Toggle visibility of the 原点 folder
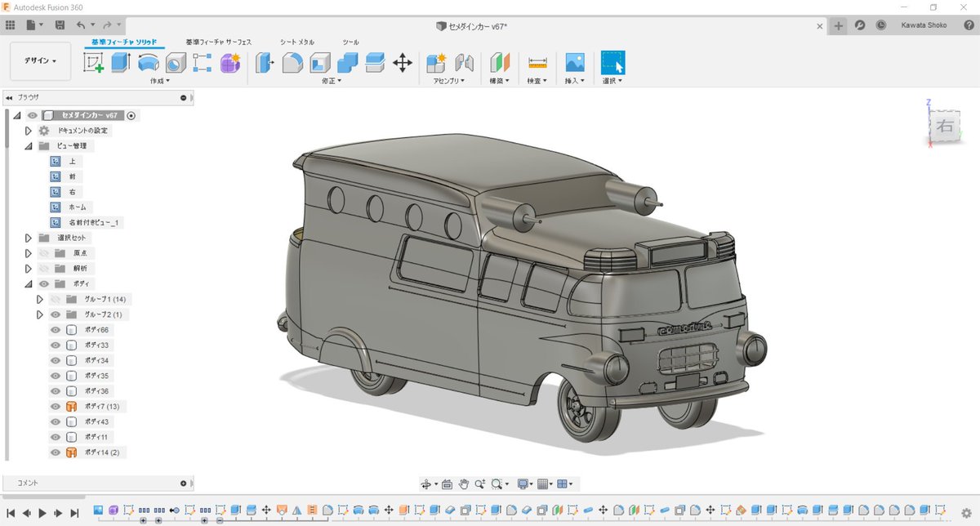The height and width of the screenshot is (526, 980). [x=44, y=253]
